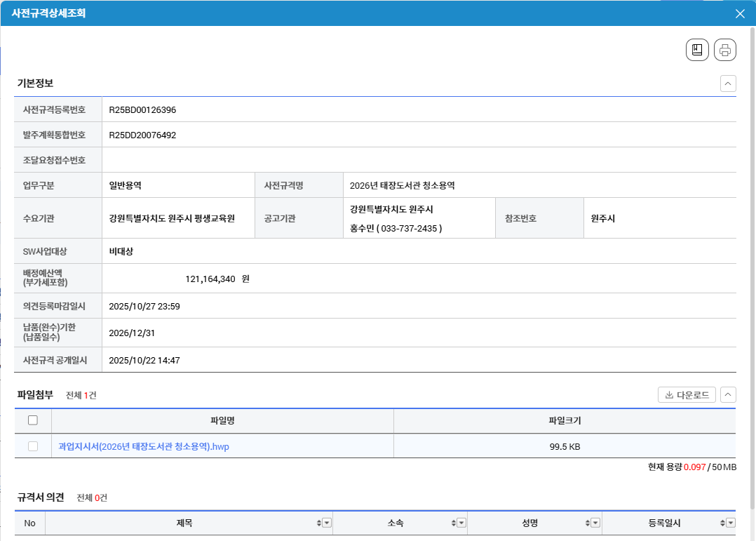Check the select-all files checkbox in header
The width and height of the screenshot is (756, 541).
click(33, 420)
